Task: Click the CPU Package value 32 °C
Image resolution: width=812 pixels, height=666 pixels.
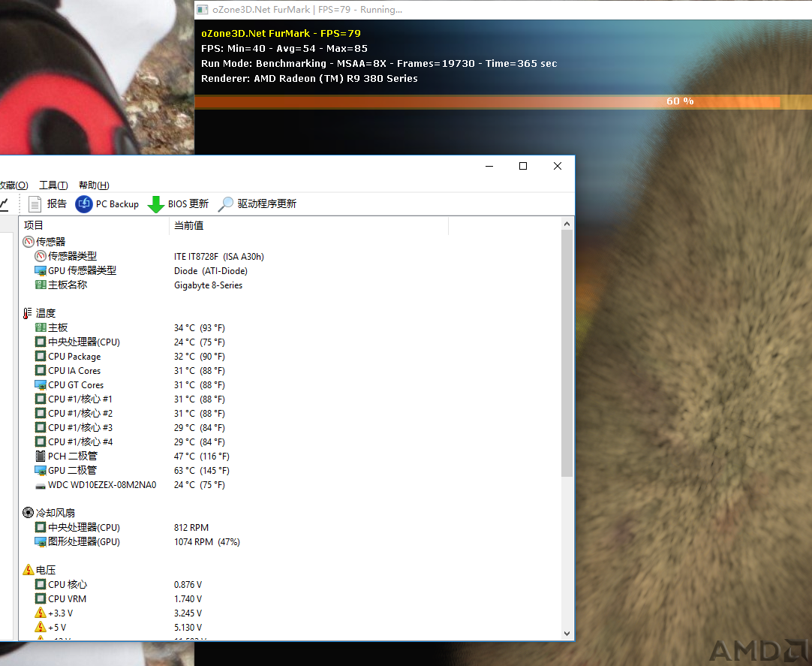Action: (x=200, y=357)
